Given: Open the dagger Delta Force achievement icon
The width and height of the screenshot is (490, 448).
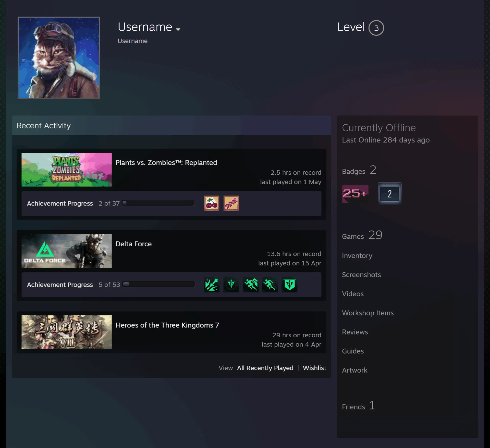Looking at the screenshot, I should (x=231, y=285).
